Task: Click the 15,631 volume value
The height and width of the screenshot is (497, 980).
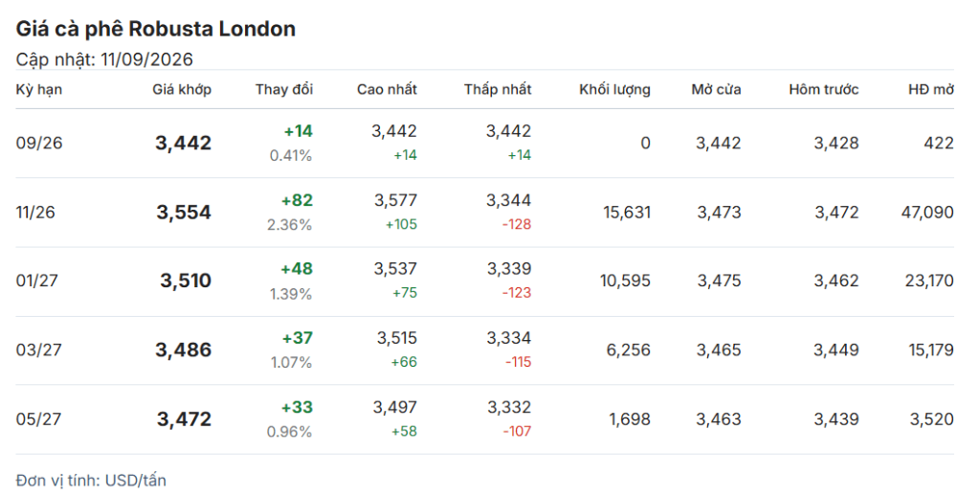Action: (x=627, y=213)
